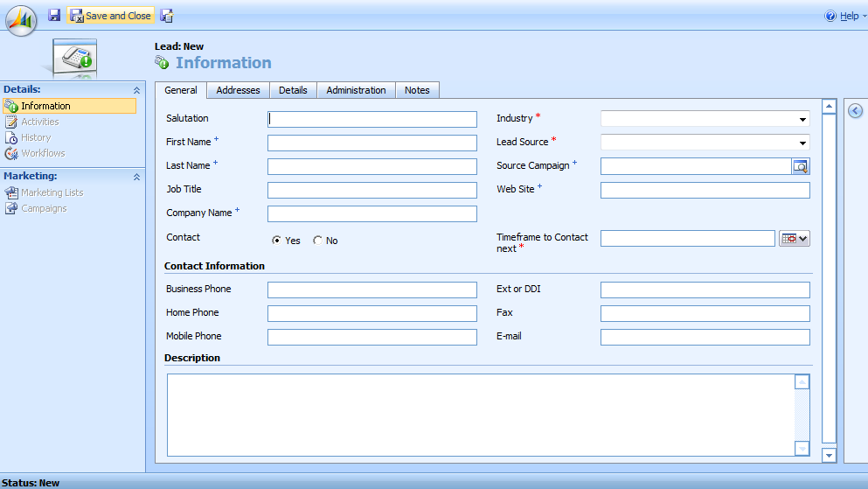Click the Job Title input field
This screenshot has width=868, height=489.
pyautogui.click(x=372, y=190)
